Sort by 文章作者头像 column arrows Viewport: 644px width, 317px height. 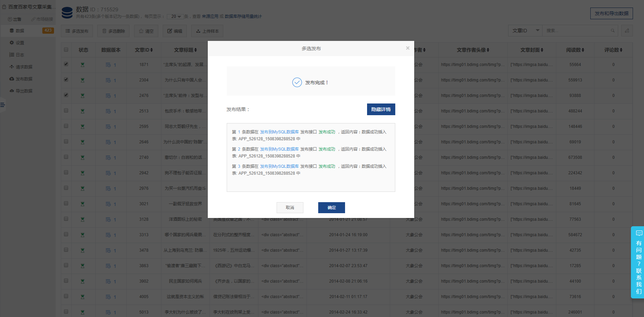488,50
